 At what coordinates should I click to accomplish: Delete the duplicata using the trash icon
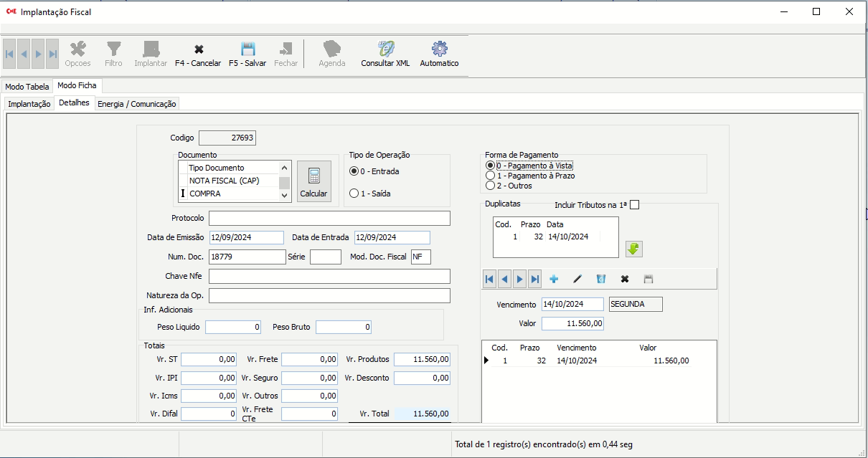coord(601,279)
